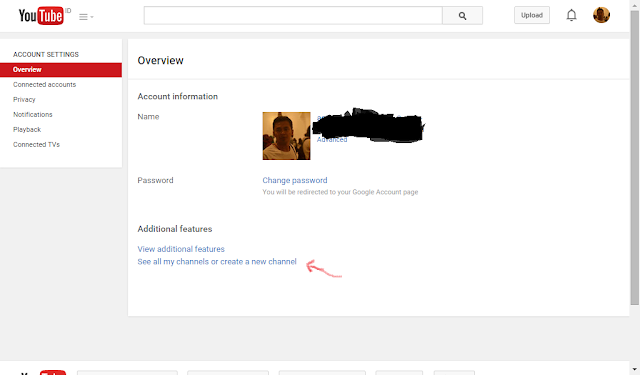Select Overview in account settings
This screenshot has width=640, height=375.
[61, 70]
